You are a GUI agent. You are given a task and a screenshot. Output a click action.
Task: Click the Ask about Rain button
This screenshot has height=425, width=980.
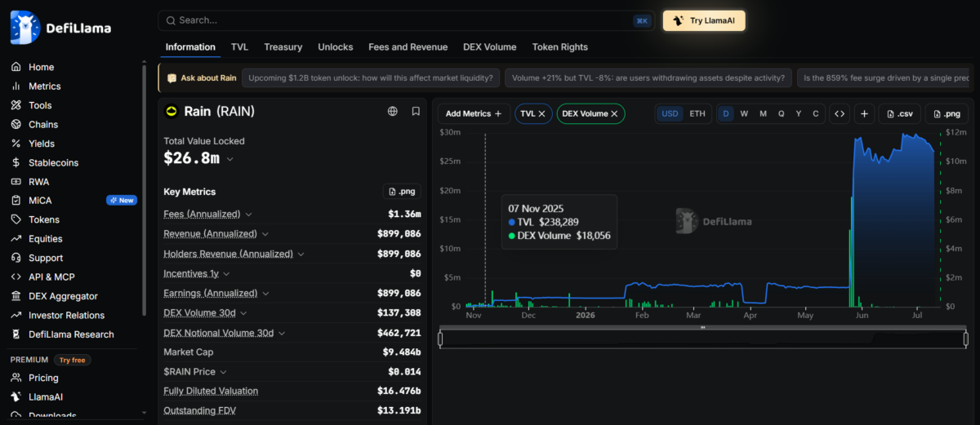coord(201,78)
